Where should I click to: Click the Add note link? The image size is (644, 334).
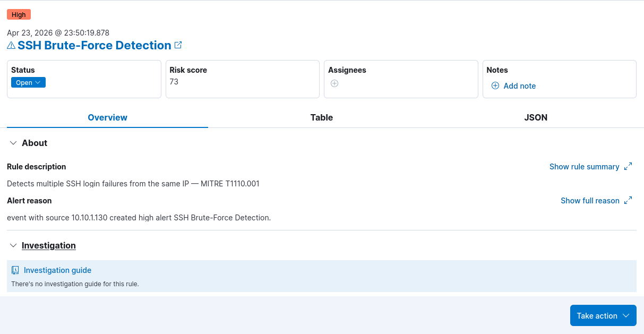tap(519, 86)
